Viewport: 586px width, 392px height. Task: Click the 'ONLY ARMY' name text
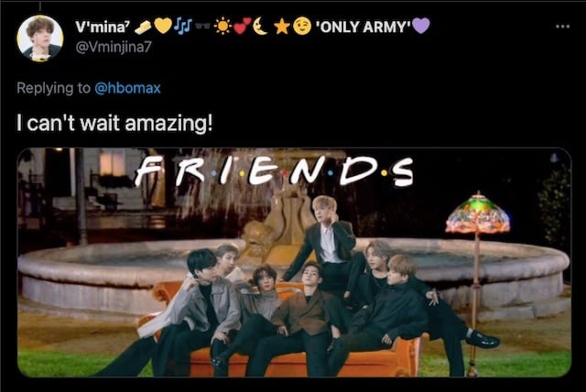[364, 27]
